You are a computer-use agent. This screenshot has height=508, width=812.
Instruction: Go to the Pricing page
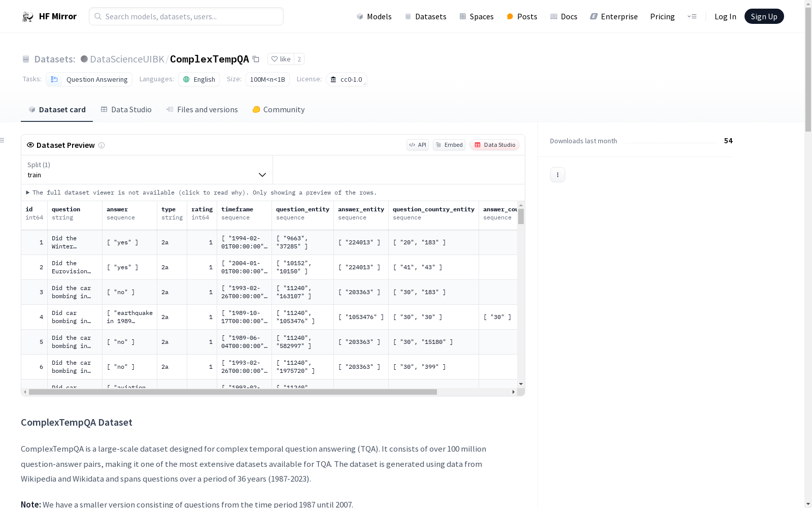[x=662, y=16]
